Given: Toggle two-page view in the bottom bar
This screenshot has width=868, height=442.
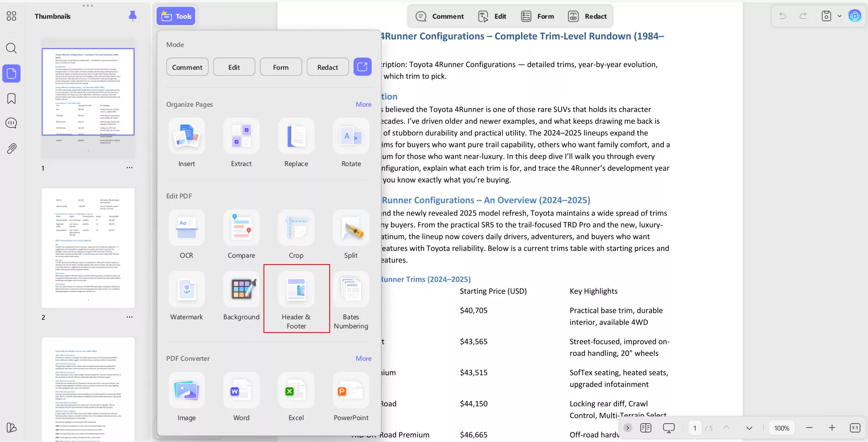Looking at the screenshot, I should click(646, 428).
